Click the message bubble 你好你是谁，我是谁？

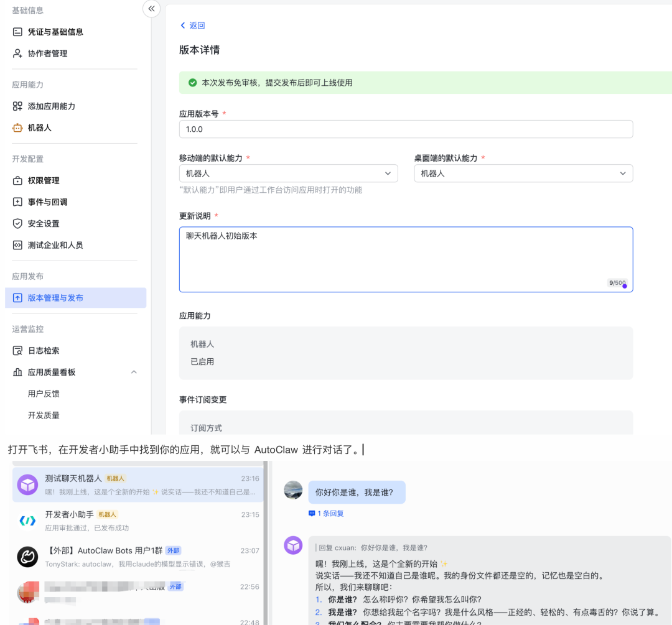tap(357, 492)
